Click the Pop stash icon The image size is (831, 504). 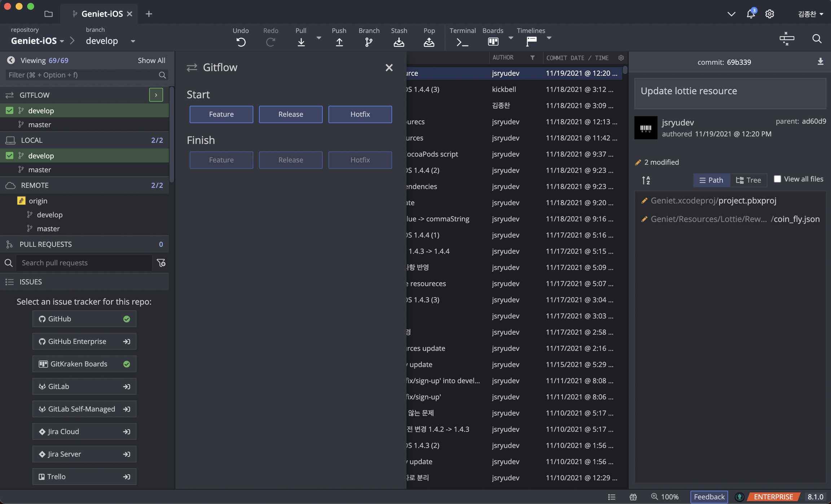pos(429,42)
